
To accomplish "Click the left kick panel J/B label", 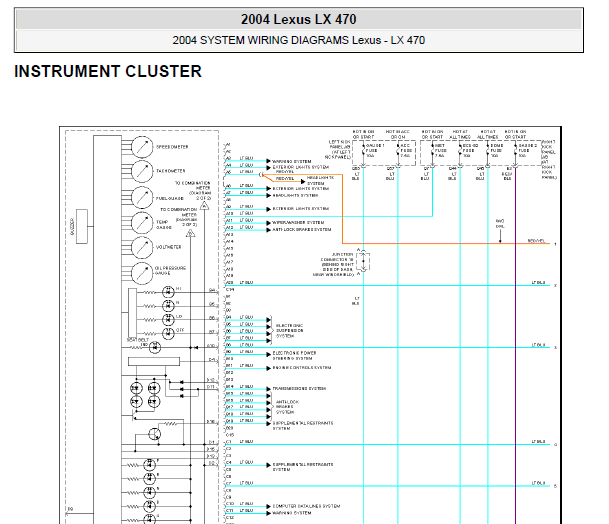I will tap(338, 150).
